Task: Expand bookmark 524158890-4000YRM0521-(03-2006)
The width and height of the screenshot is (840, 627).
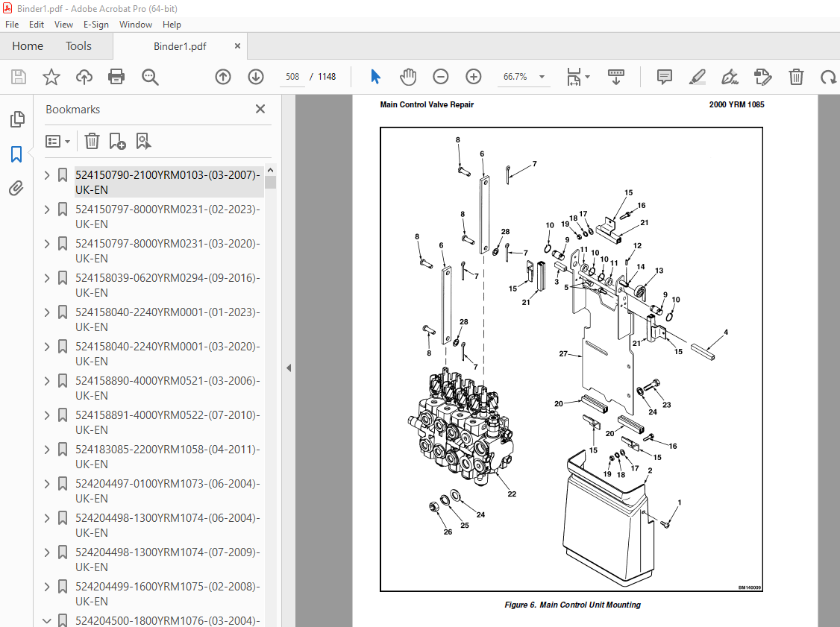Action: click(x=47, y=381)
